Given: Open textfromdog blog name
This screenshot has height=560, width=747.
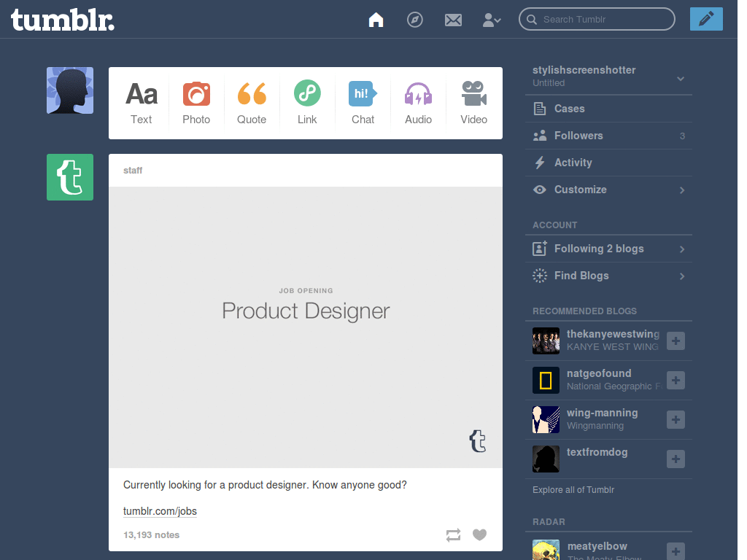Looking at the screenshot, I should click(x=597, y=452).
